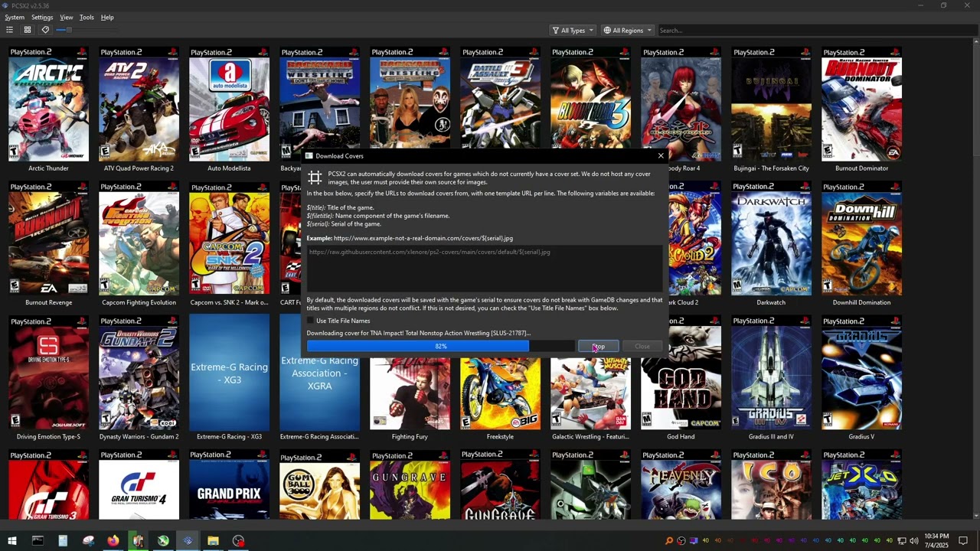The width and height of the screenshot is (980, 551).
Task: Open the Notepad icon in taskbar
Action: pyautogui.click(x=63, y=541)
